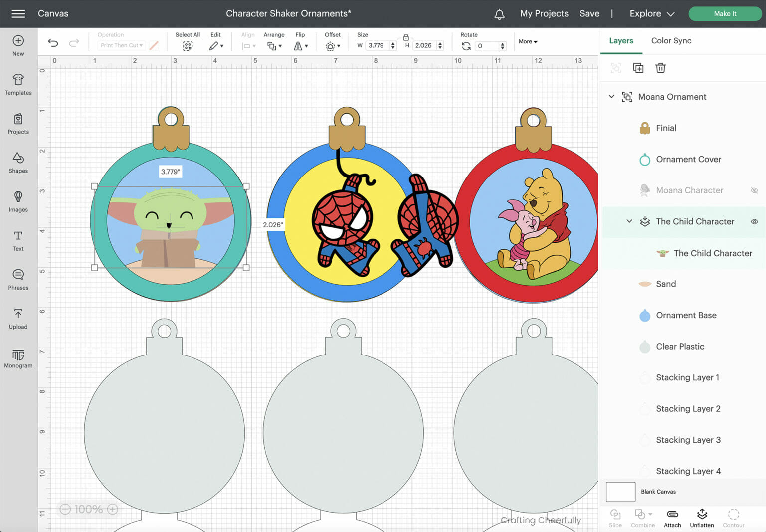Screen dimensions: 766x532
Task: Toggle the size aspect ratio lock
Action: point(406,37)
